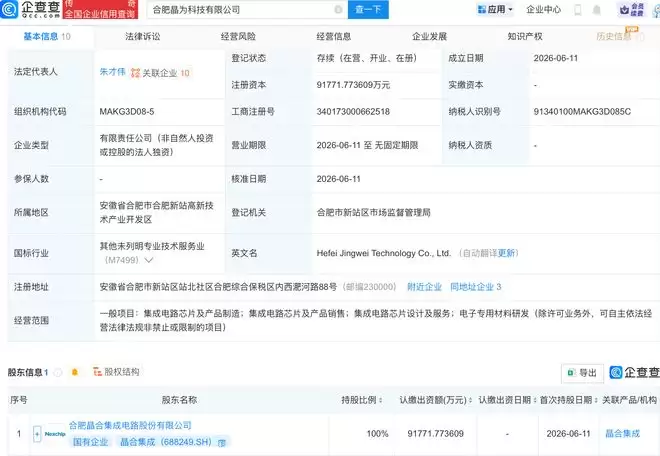Switch to 经营信息 tab
Image resolution: width=660 pixels, height=456 pixels.
click(334, 37)
